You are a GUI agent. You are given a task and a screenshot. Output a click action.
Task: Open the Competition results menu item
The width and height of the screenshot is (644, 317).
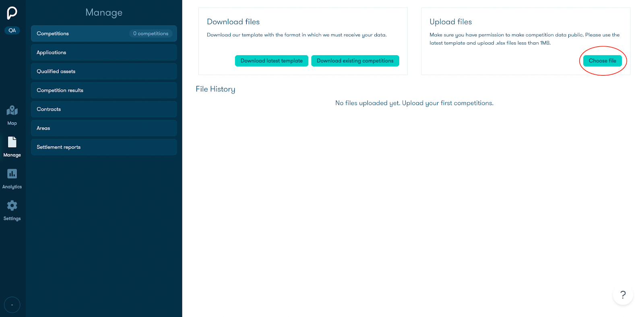(x=104, y=90)
